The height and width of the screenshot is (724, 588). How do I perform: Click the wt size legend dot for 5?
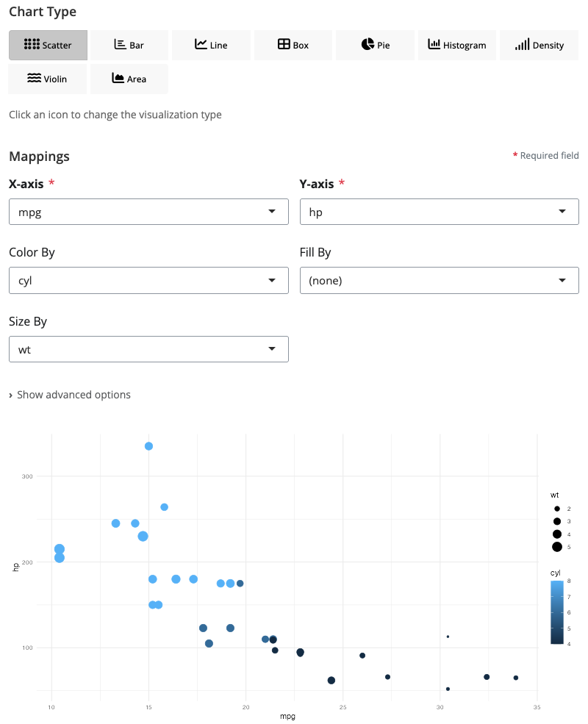pos(557,546)
